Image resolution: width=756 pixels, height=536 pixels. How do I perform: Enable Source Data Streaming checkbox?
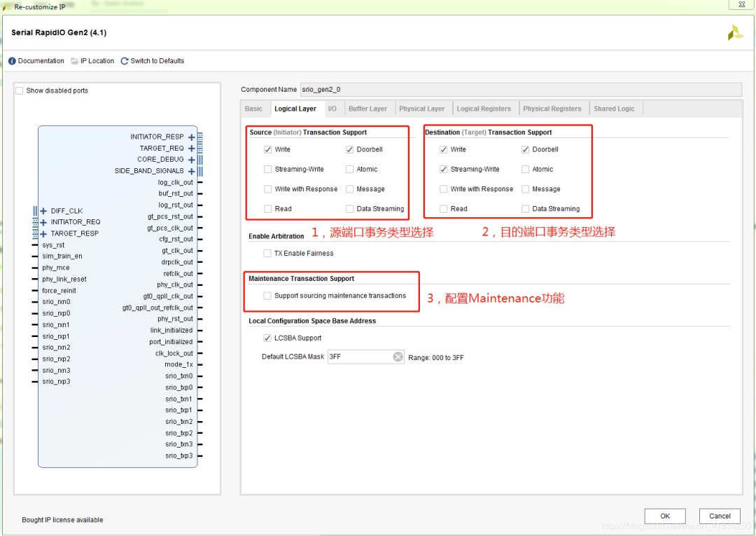349,209
